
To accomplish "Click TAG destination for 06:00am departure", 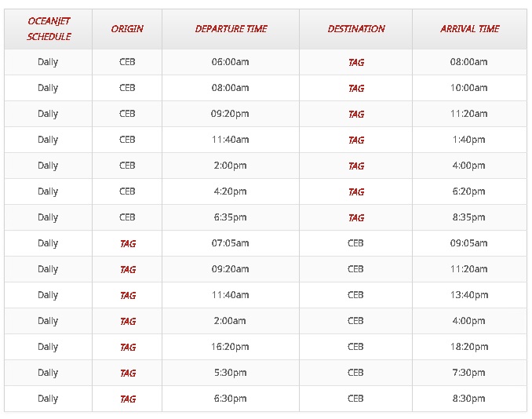I will tap(356, 63).
